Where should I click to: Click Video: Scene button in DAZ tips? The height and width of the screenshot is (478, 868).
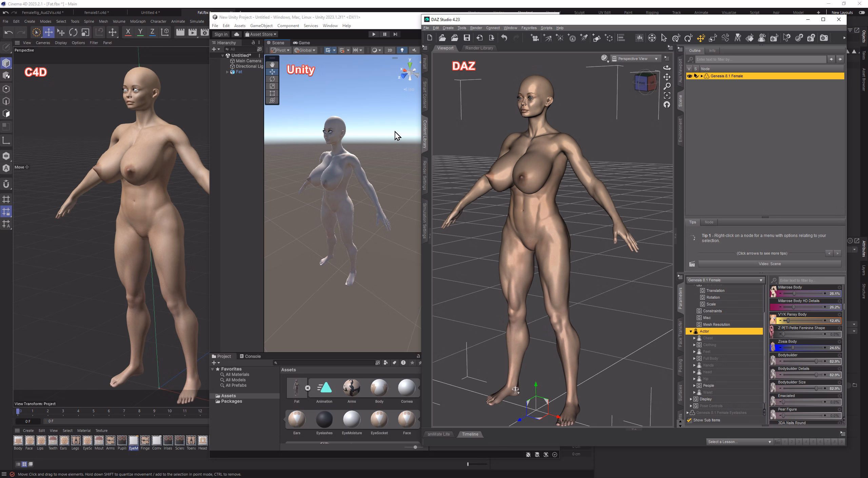coord(770,264)
